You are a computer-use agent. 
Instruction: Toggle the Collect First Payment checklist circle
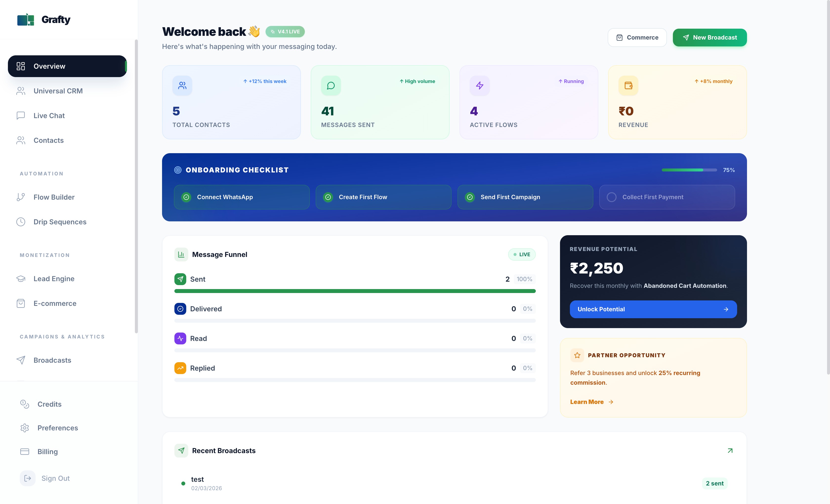point(611,197)
